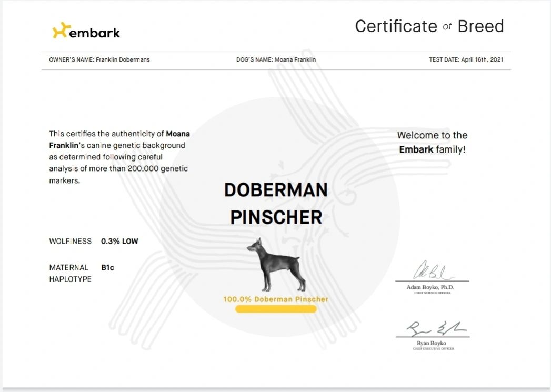
Task: Click the printed name Adam Boyko, Ph.D.
Action: click(x=430, y=287)
